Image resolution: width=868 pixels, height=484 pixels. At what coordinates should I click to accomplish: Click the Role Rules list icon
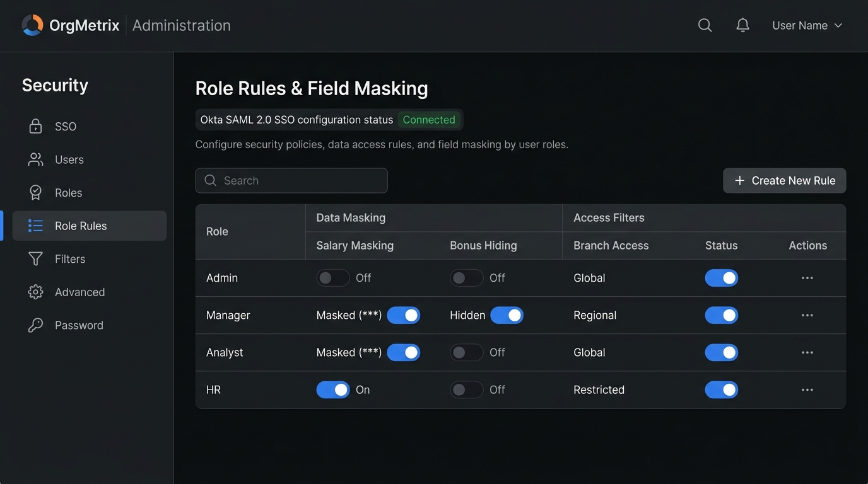[x=36, y=226]
